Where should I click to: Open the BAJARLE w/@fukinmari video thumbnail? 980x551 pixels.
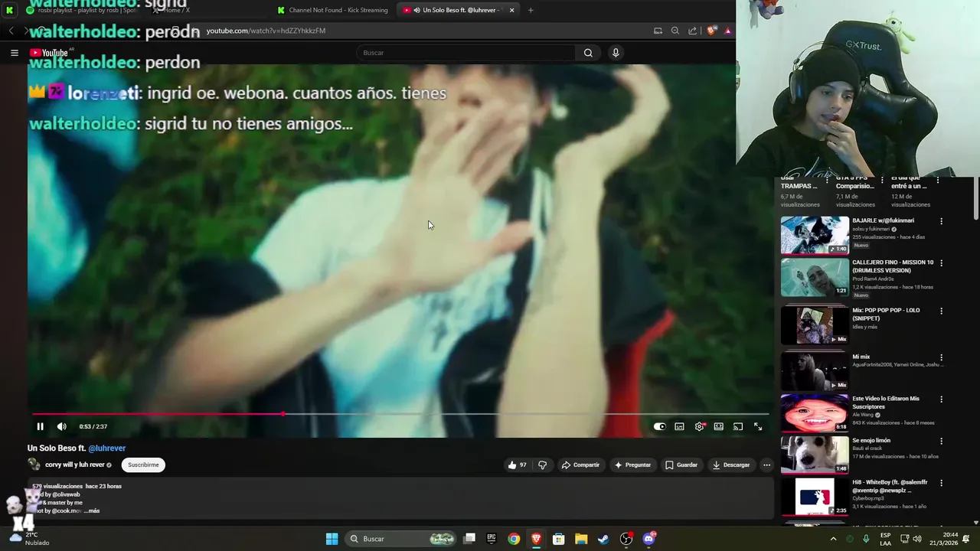tap(815, 235)
